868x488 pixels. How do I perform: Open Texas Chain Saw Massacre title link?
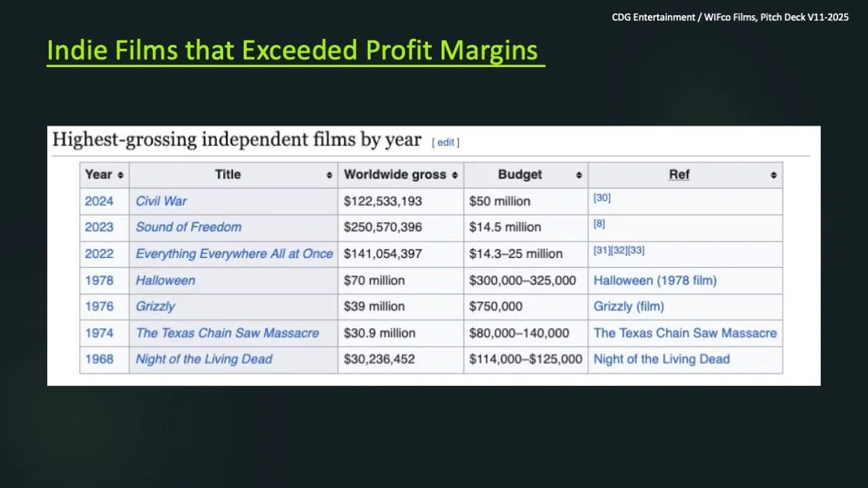tap(228, 333)
